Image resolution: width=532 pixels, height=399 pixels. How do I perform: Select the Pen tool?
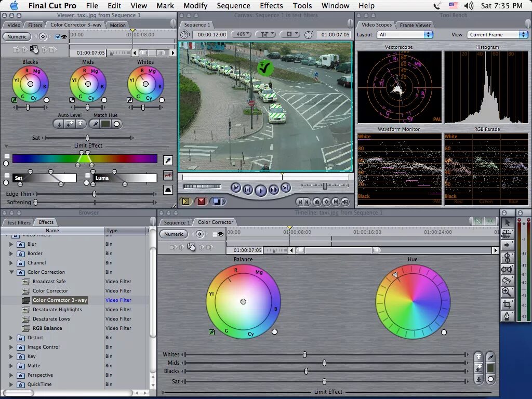507,316
